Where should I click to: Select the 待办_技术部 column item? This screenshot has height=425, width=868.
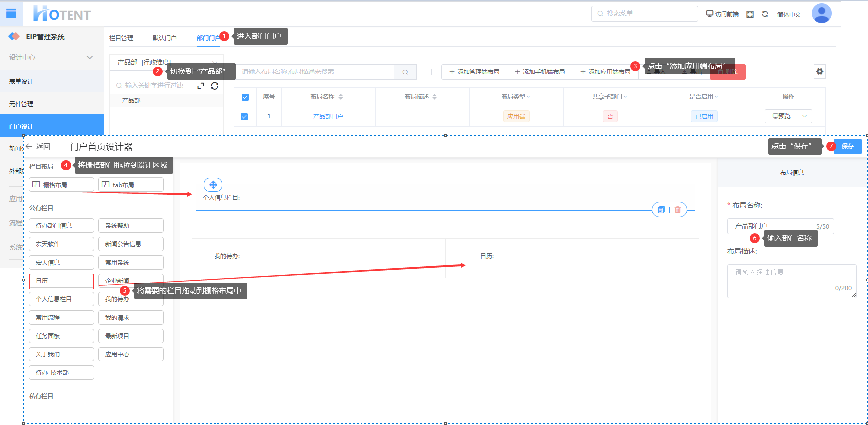click(62, 373)
